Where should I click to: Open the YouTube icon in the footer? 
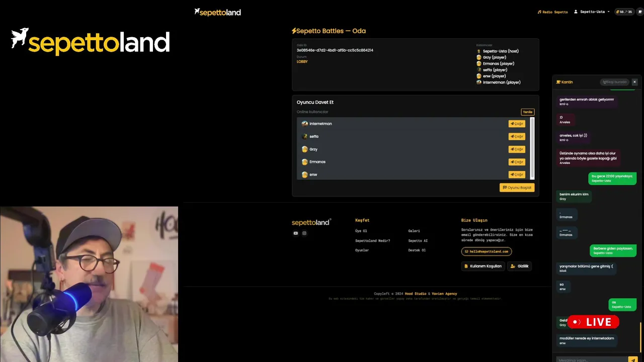tap(296, 233)
